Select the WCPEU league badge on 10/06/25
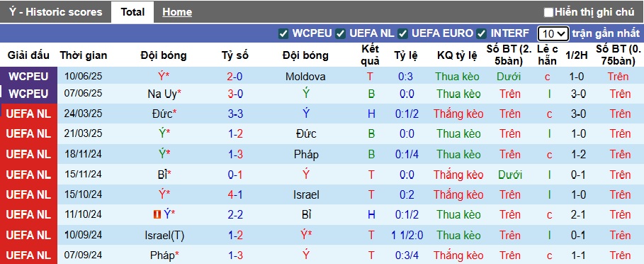Screen dimensions: 644x264 [x=28, y=77]
